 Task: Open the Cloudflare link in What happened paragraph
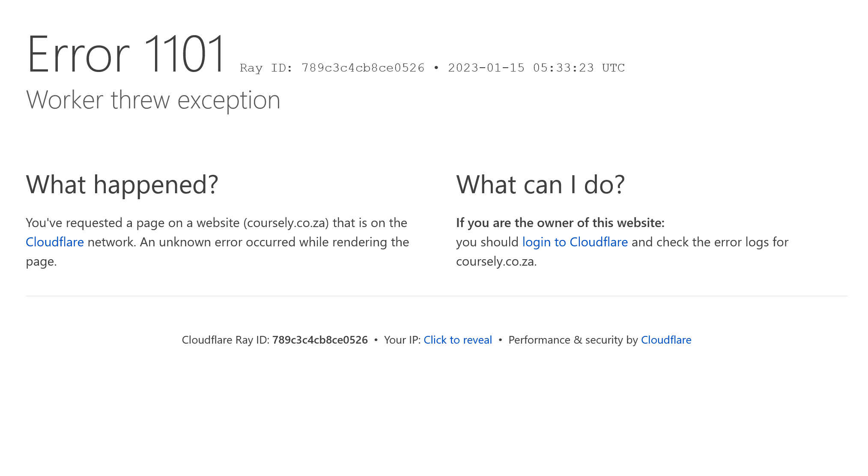[55, 242]
